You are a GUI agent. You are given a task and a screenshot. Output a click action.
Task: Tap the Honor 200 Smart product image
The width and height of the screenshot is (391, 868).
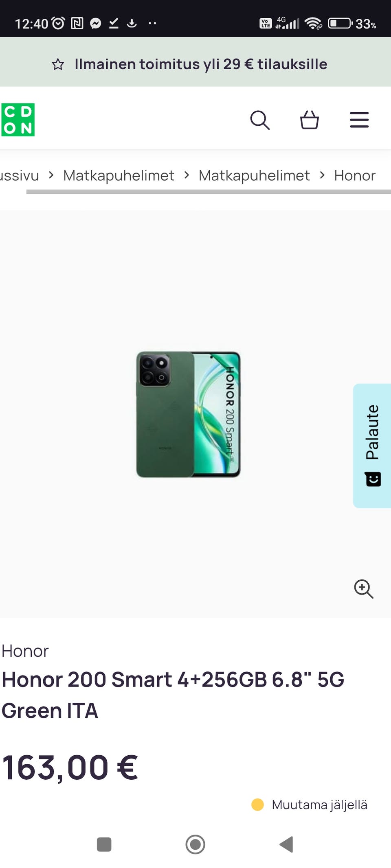[188, 414]
